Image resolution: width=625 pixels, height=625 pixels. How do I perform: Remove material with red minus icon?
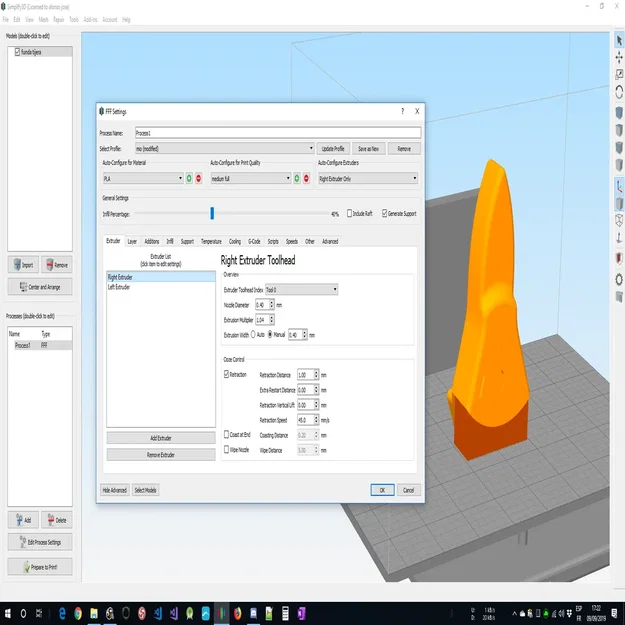[199, 179]
